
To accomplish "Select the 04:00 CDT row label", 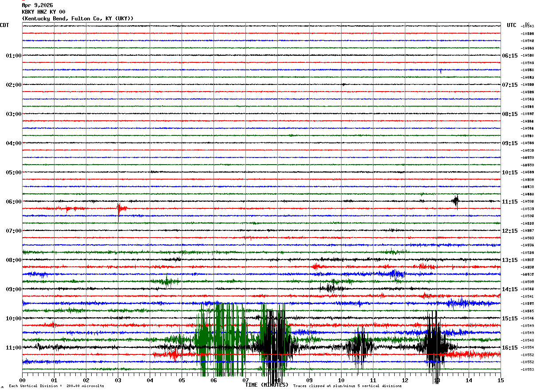I will coord(14,143).
